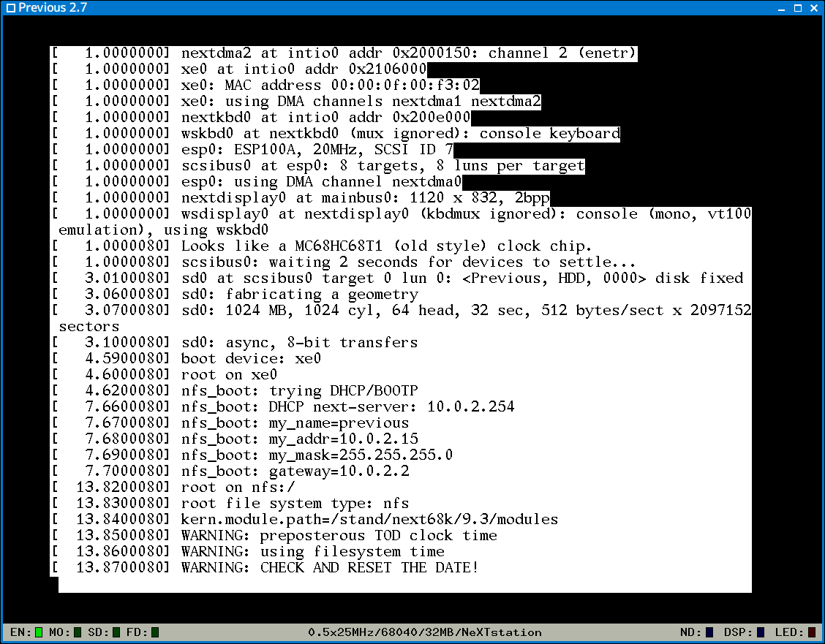825x644 pixels.
Task: Click the line DHCP next-server: 10.0.2.254
Action: coord(283,407)
